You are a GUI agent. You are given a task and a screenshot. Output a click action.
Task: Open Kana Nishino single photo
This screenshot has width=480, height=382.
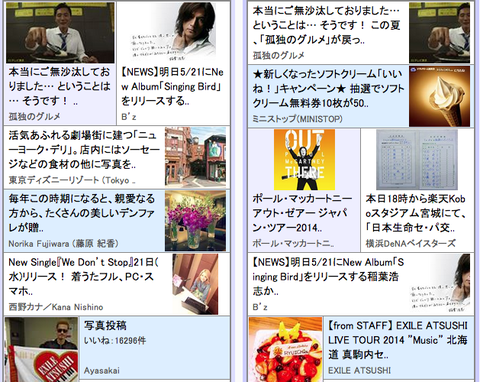pos(195,284)
